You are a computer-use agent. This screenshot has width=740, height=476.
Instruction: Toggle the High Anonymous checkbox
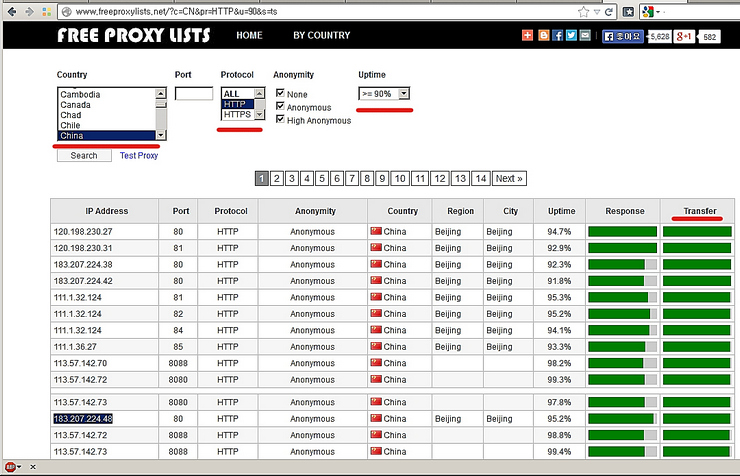280,119
